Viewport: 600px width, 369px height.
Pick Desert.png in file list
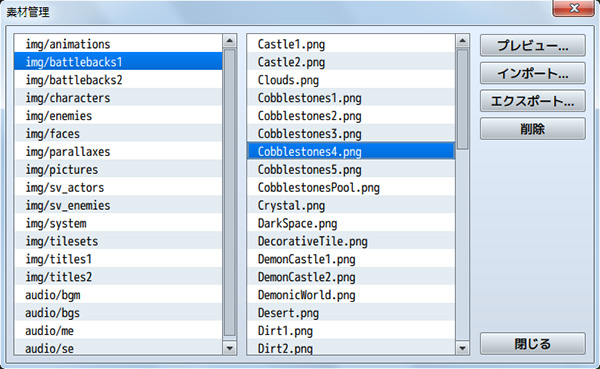pyautogui.click(x=351, y=313)
